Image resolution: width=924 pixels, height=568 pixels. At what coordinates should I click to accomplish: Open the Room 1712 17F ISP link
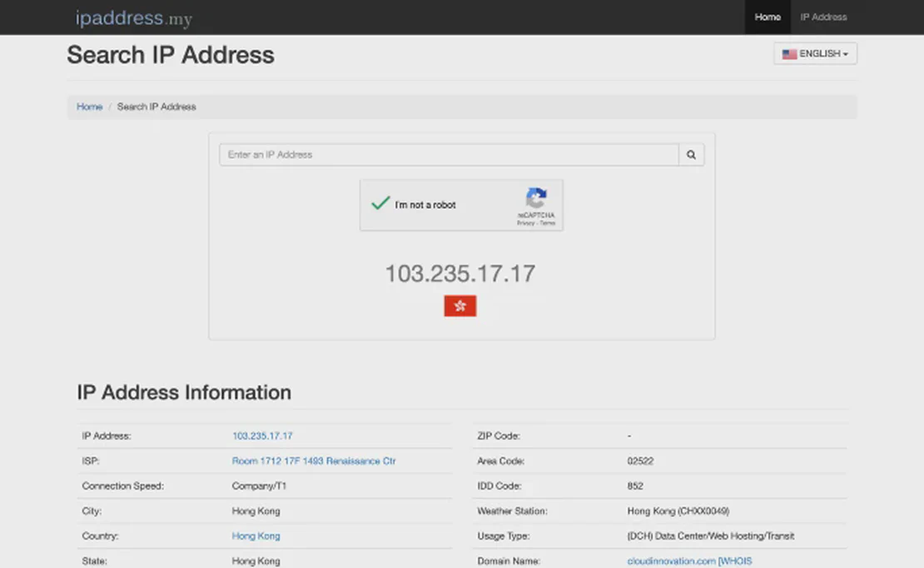coord(314,461)
